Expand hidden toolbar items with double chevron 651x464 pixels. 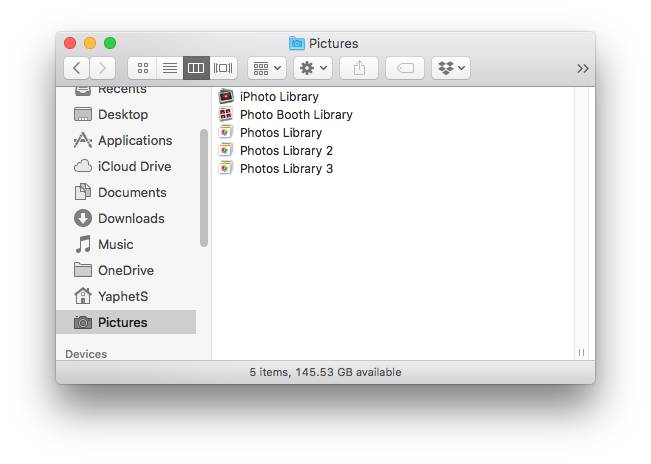point(583,68)
